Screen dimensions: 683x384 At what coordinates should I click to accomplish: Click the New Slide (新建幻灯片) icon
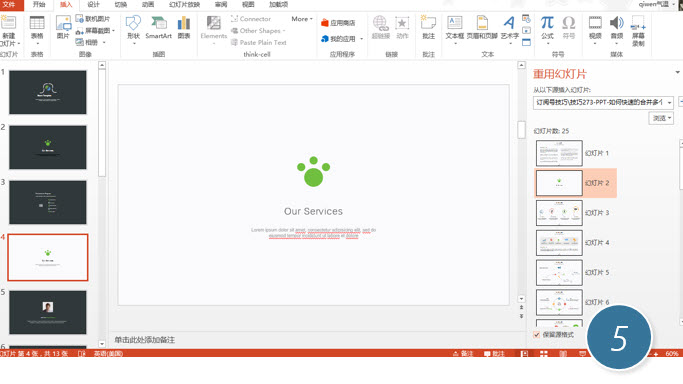tap(8, 23)
